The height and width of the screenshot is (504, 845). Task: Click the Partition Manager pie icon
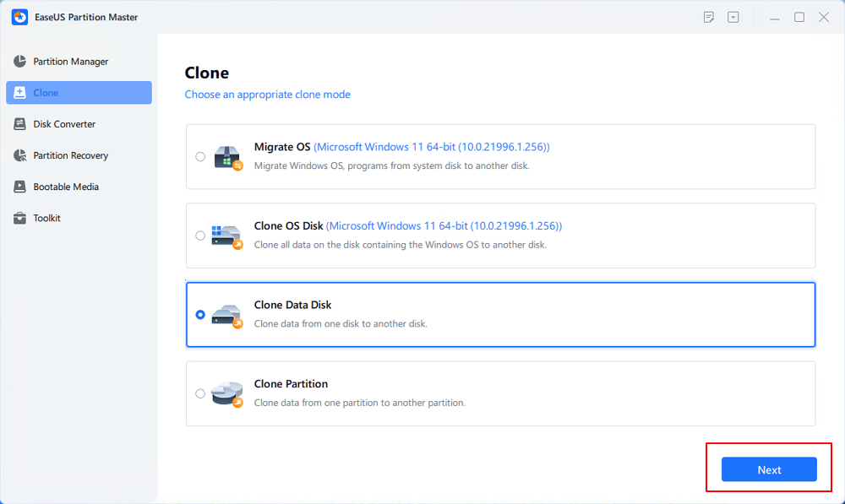tap(19, 62)
